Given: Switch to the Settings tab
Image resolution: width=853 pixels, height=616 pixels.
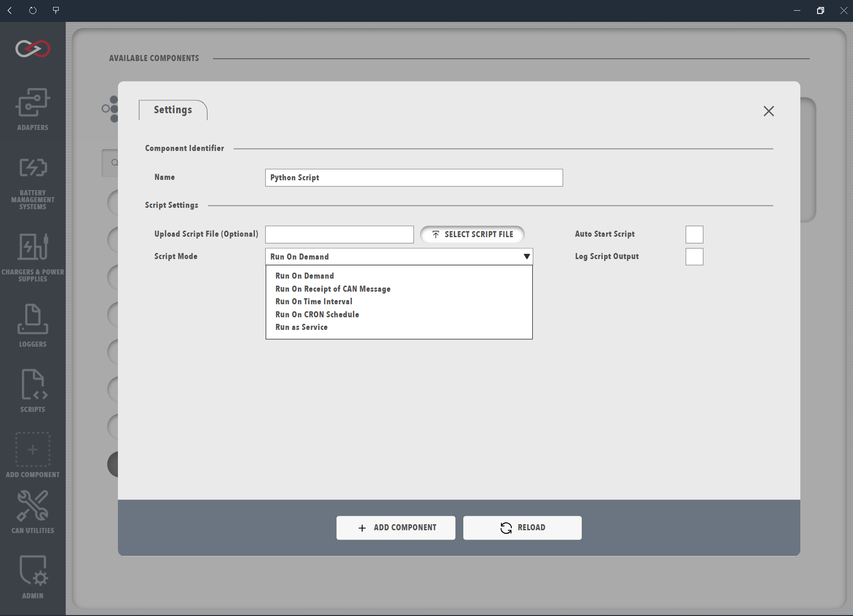Looking at the screenshot, I should (173, 110).
